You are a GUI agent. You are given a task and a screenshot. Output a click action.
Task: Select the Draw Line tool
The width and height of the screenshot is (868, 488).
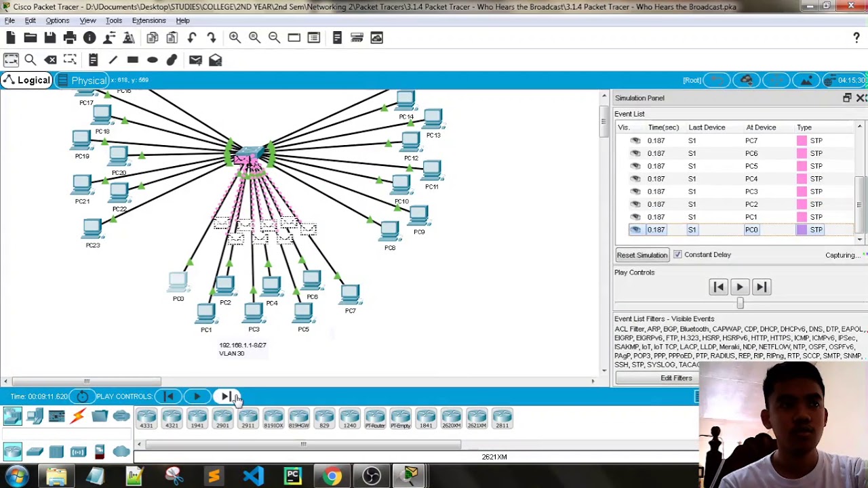coord(113,60)
